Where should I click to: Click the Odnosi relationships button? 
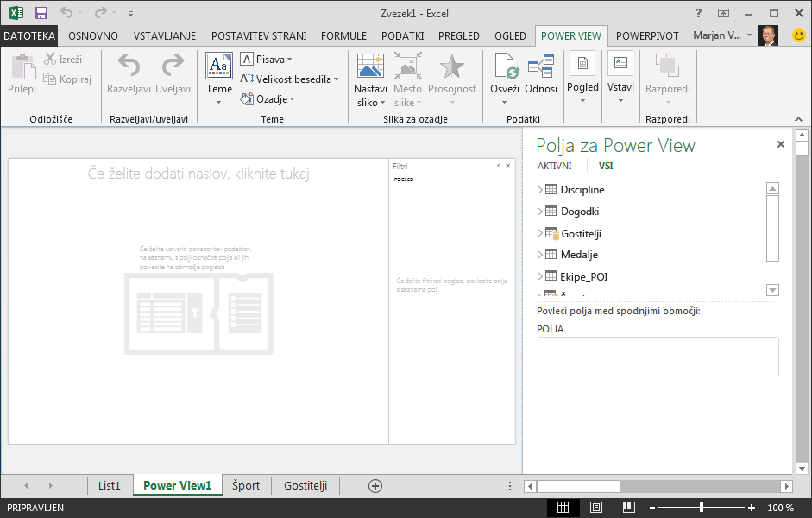pos(541,74)
